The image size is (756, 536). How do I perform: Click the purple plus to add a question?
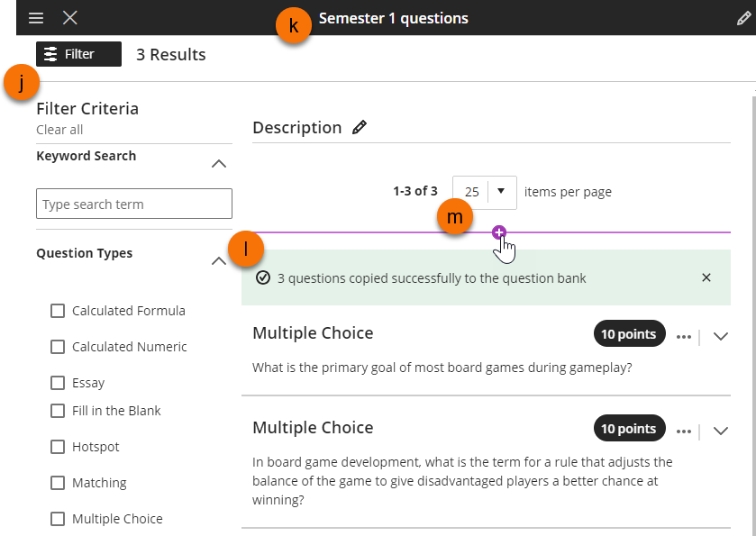(499, 232)
